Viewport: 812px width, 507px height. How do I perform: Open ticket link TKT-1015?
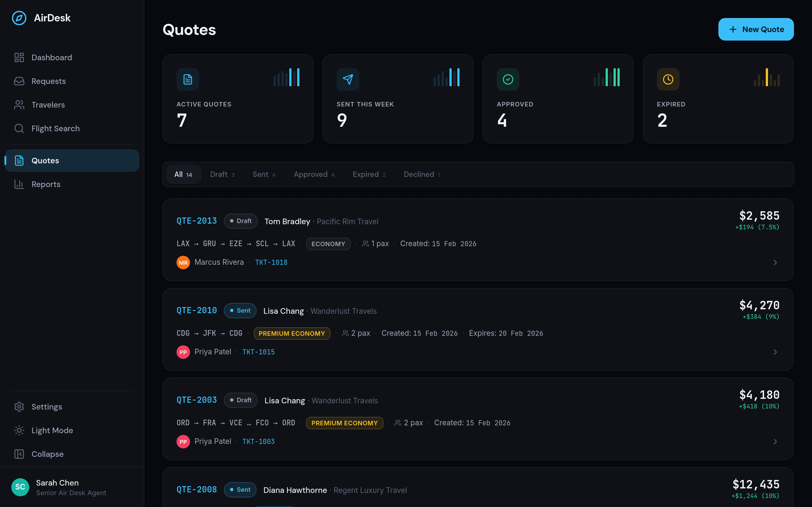(x=258, y=352)
